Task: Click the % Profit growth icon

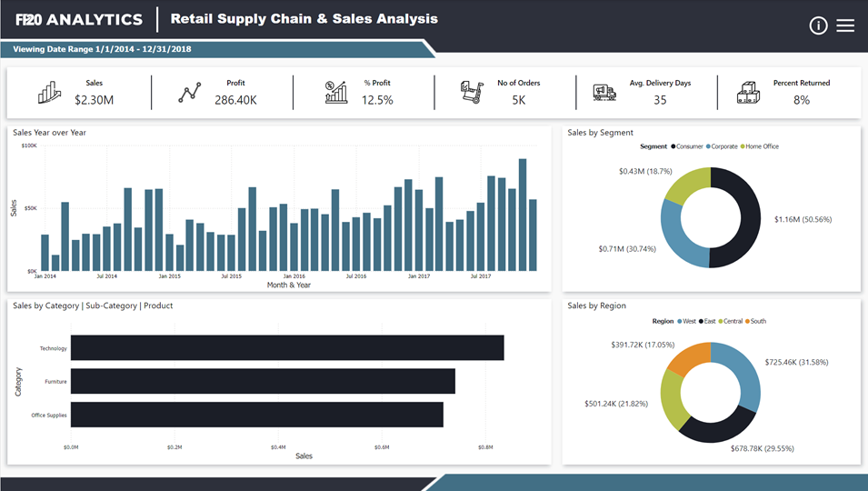Action: click(336, 92)
